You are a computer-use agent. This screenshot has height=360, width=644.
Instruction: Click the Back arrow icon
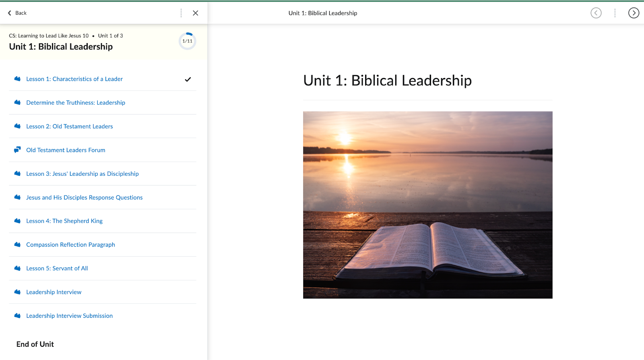tap(10, 13)
